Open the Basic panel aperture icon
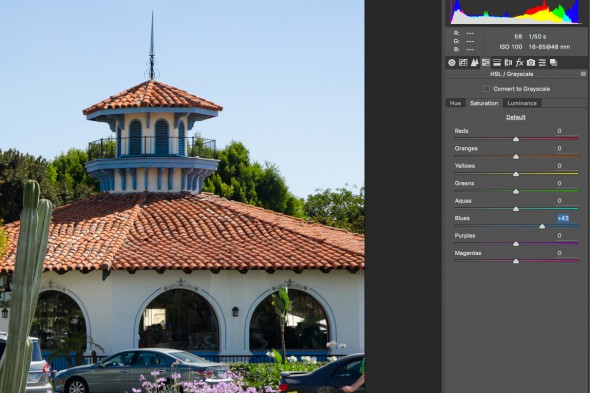Viewport: 590px width, 393px height. point(452,62)
